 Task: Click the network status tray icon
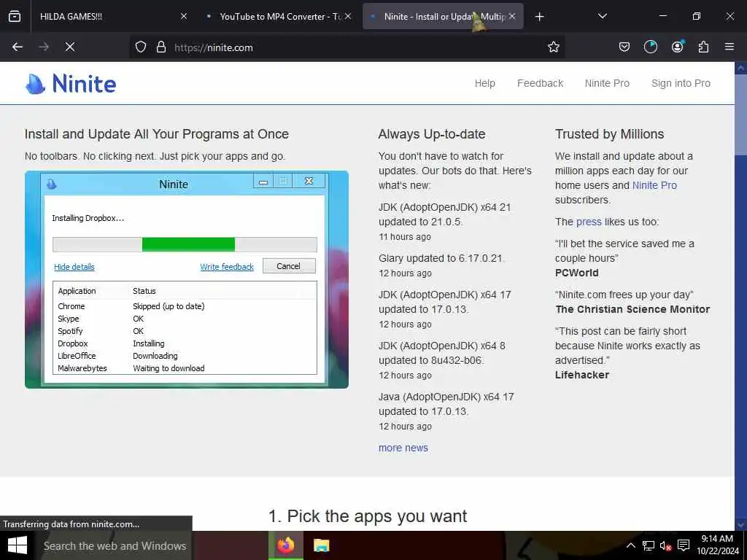(648, 545)
